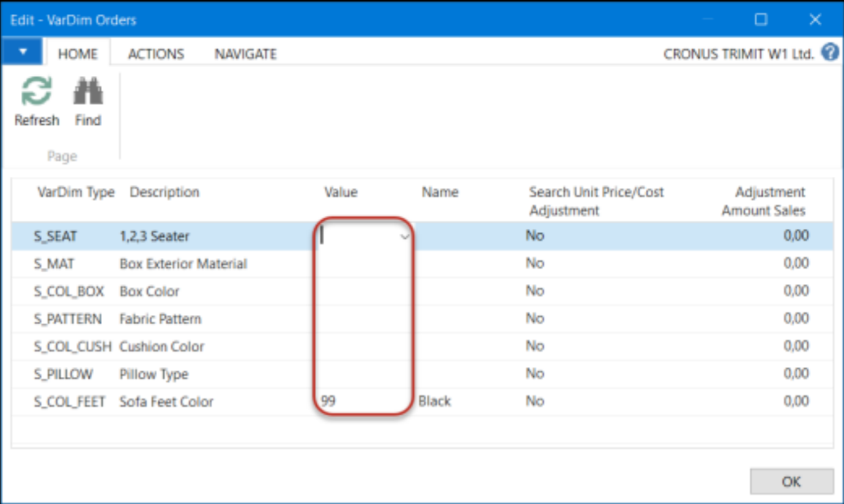The height and width of the screenshot is (504, 844).
Task: Open the blue application menu dropdown arrow
Action: [22, 51]
